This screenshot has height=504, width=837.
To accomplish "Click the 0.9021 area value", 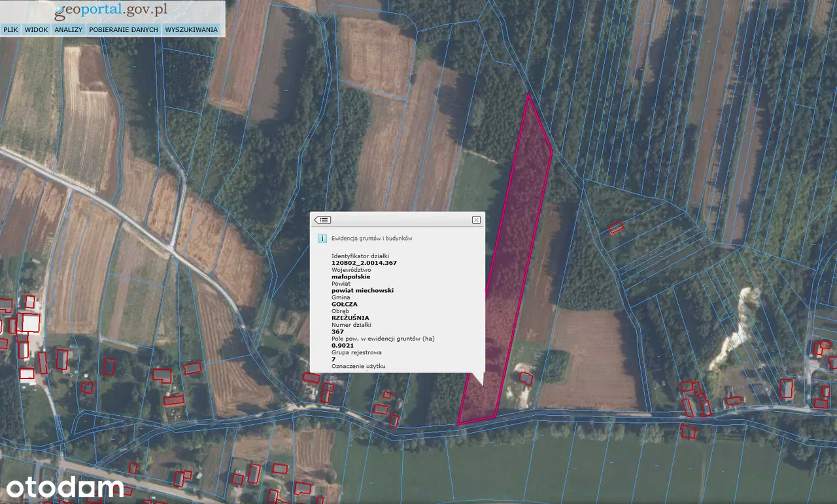I will pos(343,345).
